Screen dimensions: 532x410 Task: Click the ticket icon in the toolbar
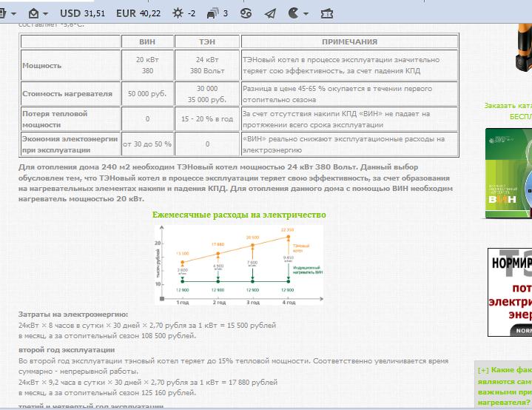click(327, 13)
